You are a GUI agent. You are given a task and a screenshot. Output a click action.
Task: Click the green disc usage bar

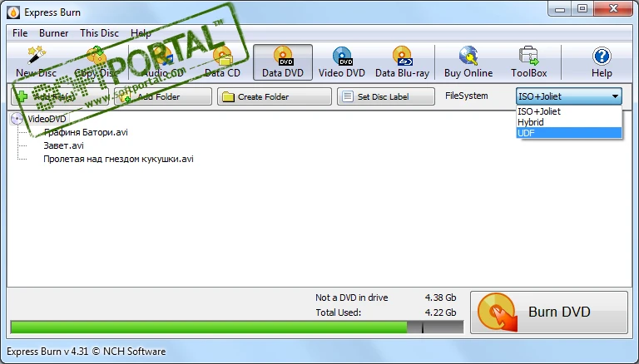click(x=208, y=327)
